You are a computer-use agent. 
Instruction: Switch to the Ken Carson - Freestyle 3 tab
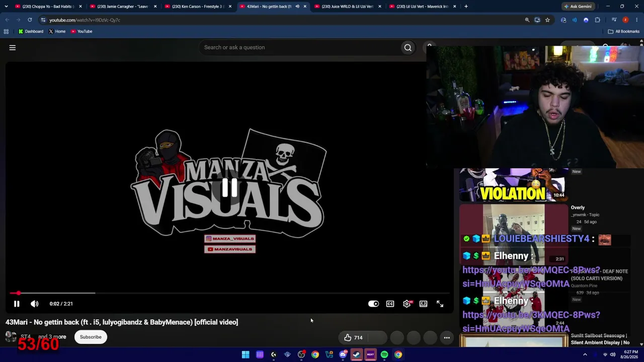click(x=197, y=7)
